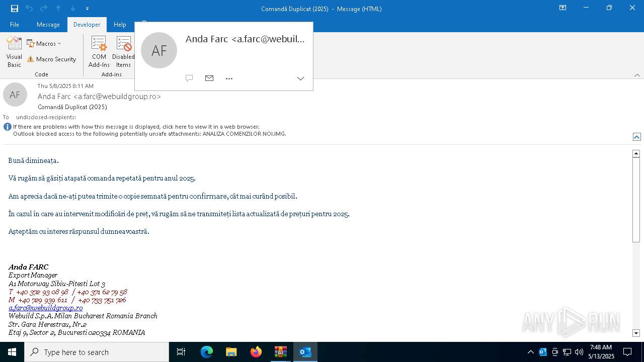Open File Explorer from taskbar
Image resolution: width=644 pixels, height=362 pixels.
(x=231, y=352)
